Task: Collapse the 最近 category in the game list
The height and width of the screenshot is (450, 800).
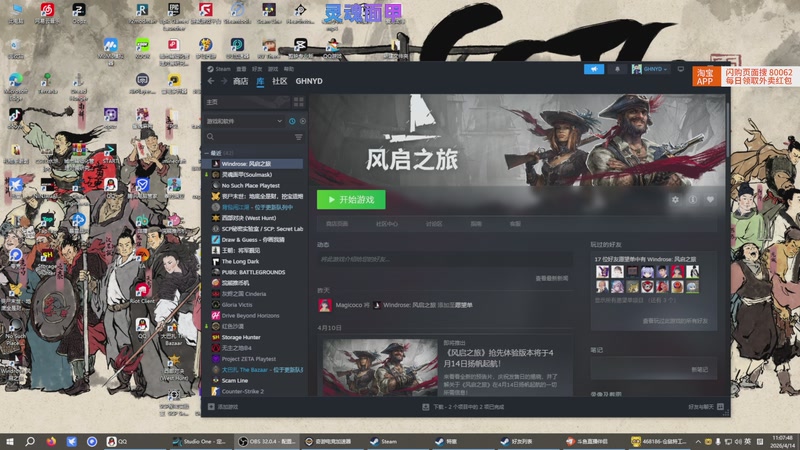Action: [208, 153]
